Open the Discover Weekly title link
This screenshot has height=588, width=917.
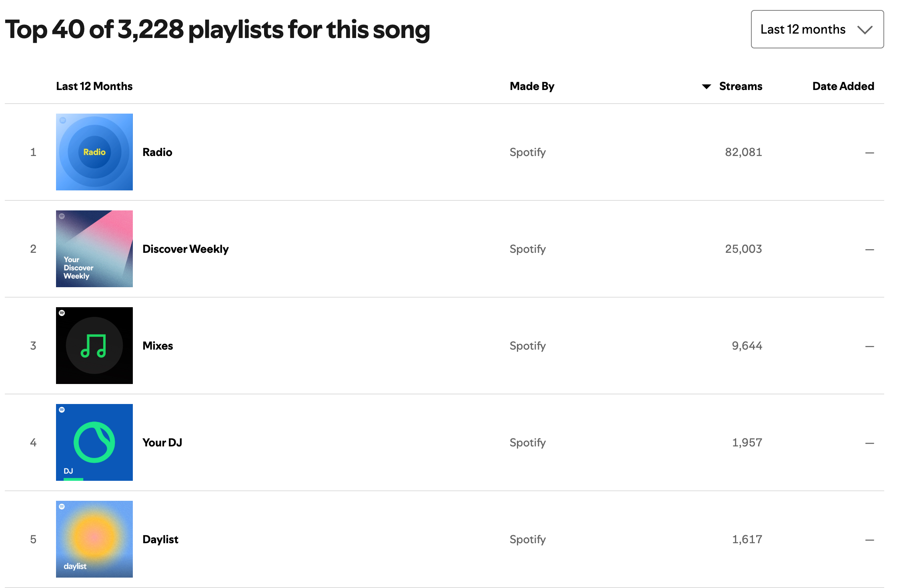(186, 249)
